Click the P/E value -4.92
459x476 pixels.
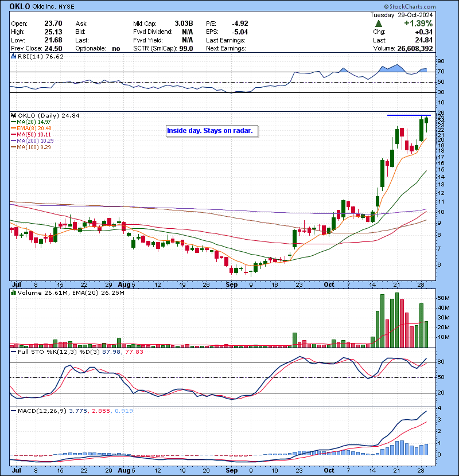pyautogui.click(x=240, y=24)
